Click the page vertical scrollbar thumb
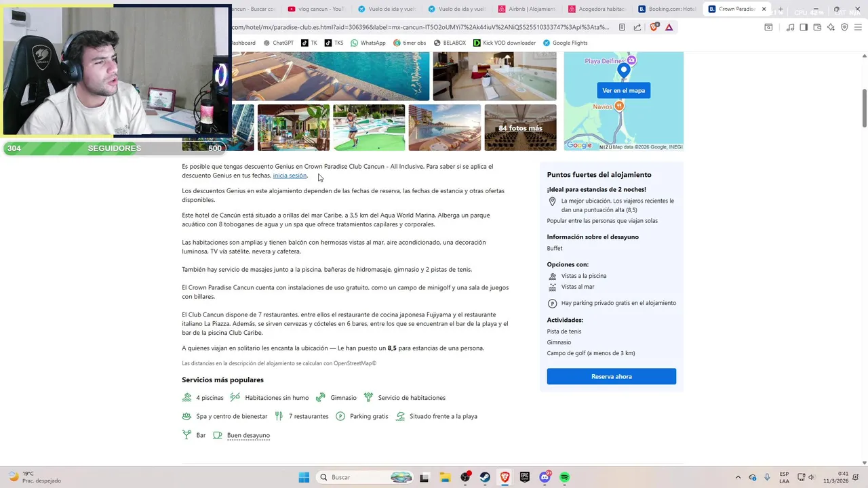The height and width of the screenshot is (488, 868). [x=865, y=107]
